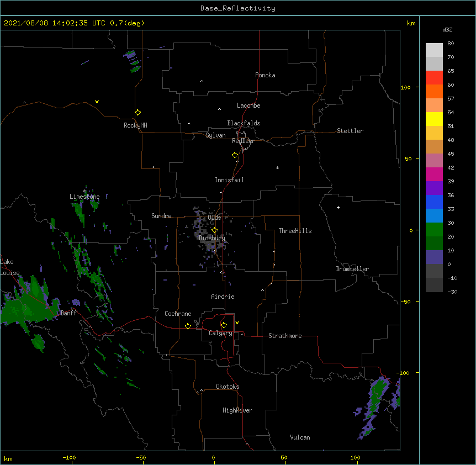
Task: Click the yellow station marker near RockyMH
Action: click(x=137, y=112)
